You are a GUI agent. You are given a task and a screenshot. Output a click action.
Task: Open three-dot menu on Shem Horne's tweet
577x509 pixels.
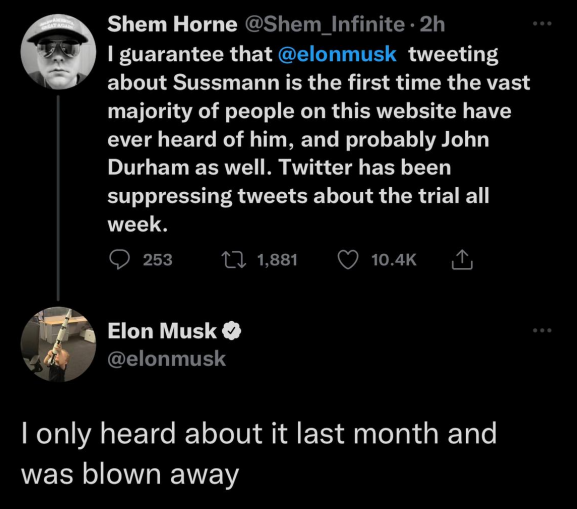pyautogui.click(x=542, y=24)
